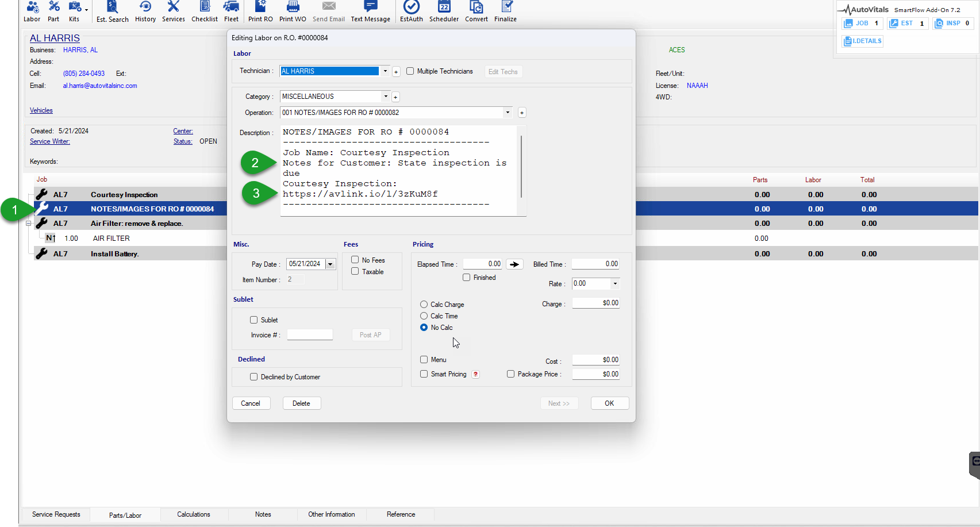Click the Part toolbar icon
This screenshot has width=980, height=527.
pos(53,11)
